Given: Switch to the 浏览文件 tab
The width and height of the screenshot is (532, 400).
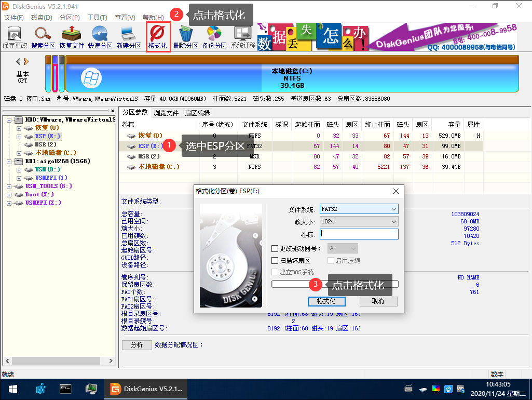Looking at the screenshot, I should [x=166, y=113].
